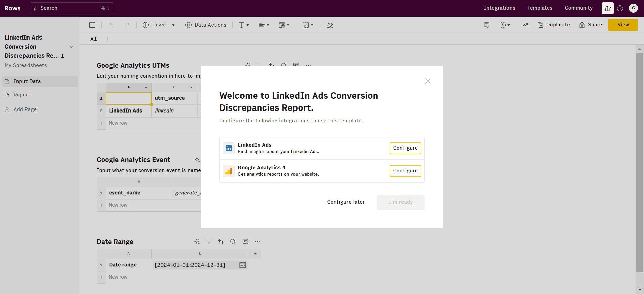Select the LinkedIn Ads cell
The height and width of the screenshot is (294, 644).
(x=128, y=111)
